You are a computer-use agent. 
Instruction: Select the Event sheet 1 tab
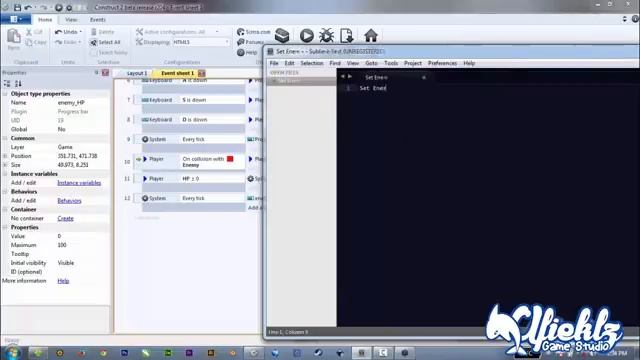(x=177, y=73)
